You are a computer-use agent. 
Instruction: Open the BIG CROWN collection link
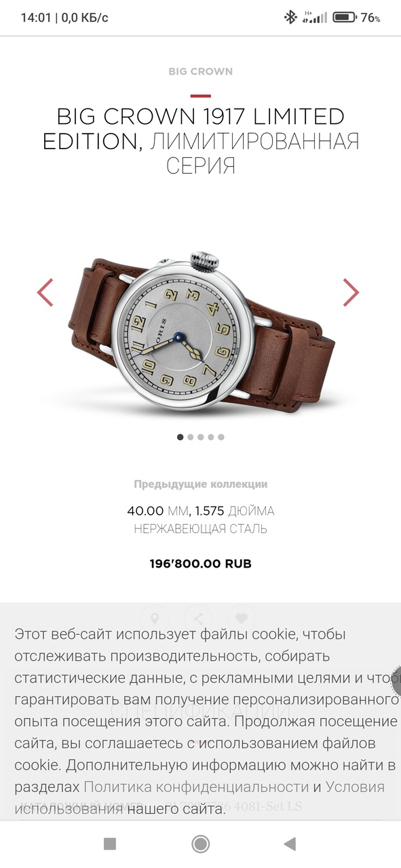[200, 71]
